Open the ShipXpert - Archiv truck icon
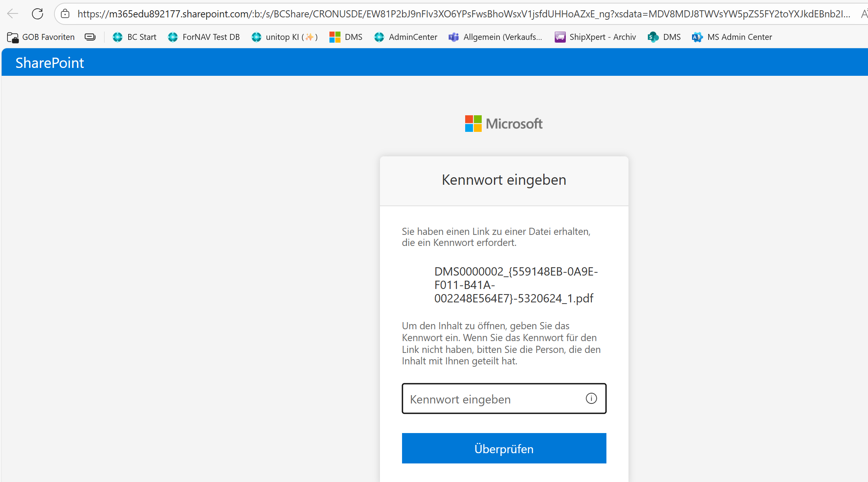This screenshot has width=868, height=482. click(559, 37)
